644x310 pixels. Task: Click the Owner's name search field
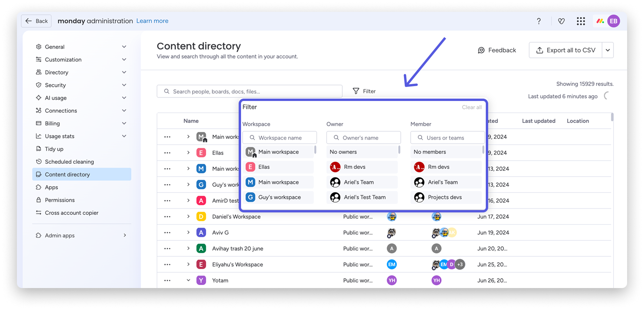tap(364, 138)
